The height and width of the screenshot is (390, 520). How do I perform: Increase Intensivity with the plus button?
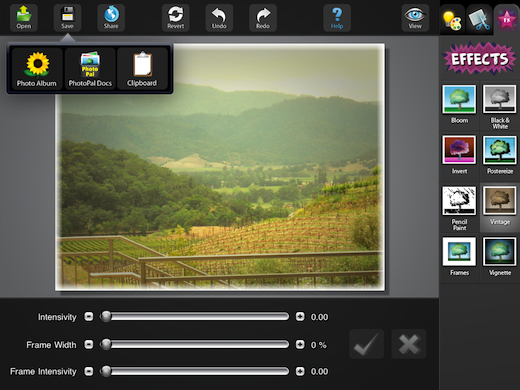pos(300,316)
